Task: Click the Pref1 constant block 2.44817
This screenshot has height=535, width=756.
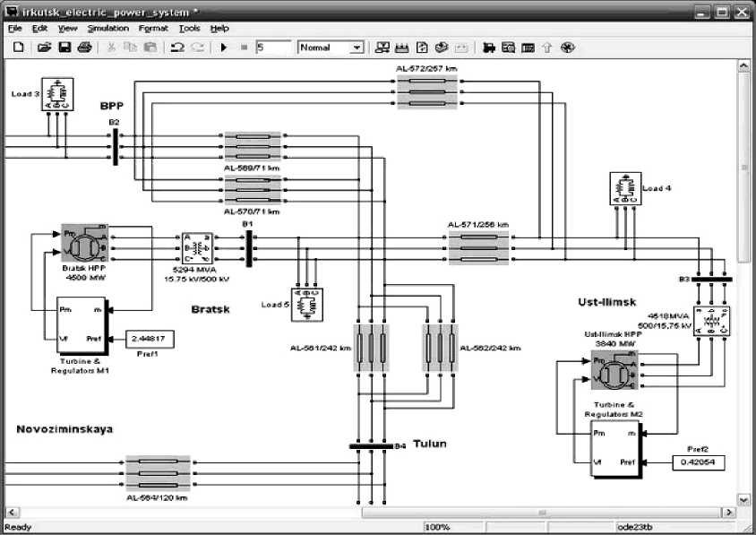Action: (150, 339)
